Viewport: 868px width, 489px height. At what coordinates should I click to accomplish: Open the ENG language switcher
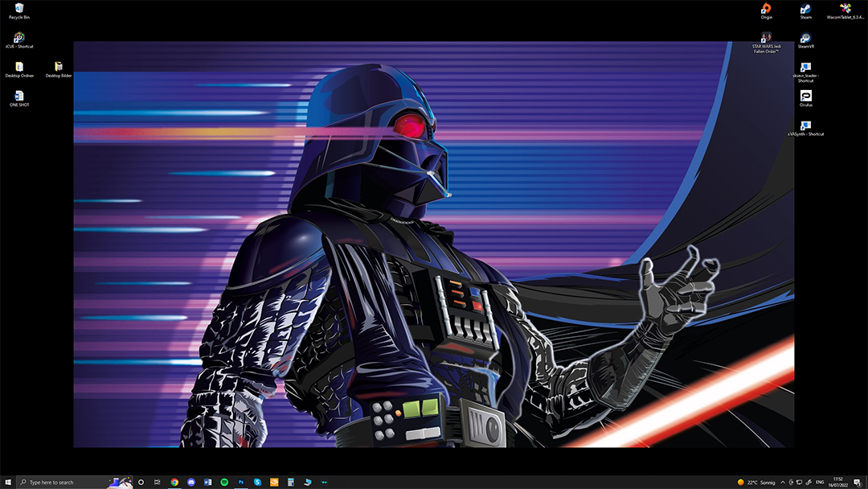point(820,483)
